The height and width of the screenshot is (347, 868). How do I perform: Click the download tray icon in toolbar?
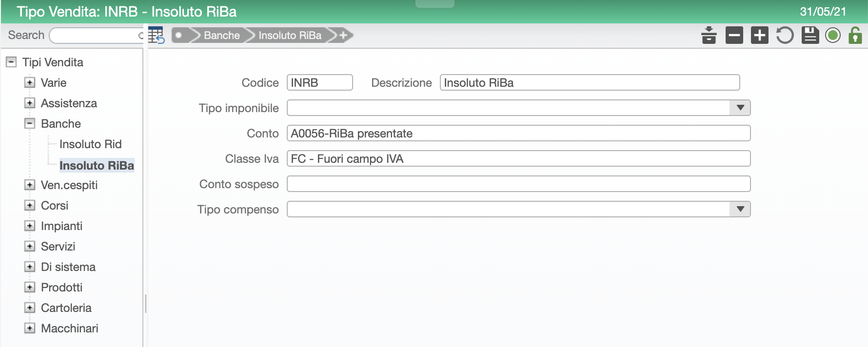coord(709,35)
